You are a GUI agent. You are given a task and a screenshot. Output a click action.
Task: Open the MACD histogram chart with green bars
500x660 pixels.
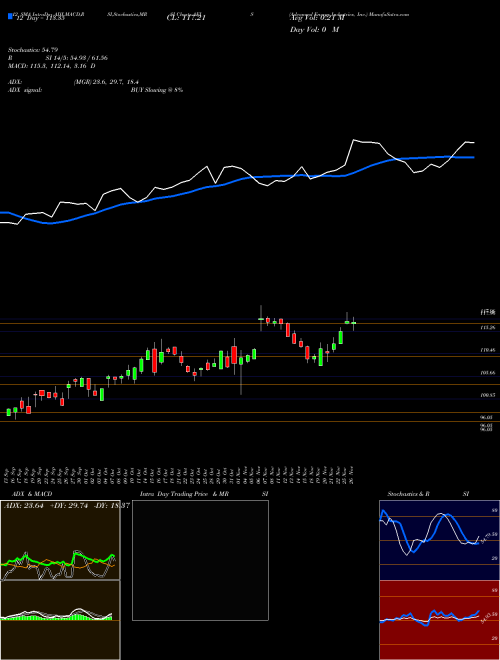point(60,620)
